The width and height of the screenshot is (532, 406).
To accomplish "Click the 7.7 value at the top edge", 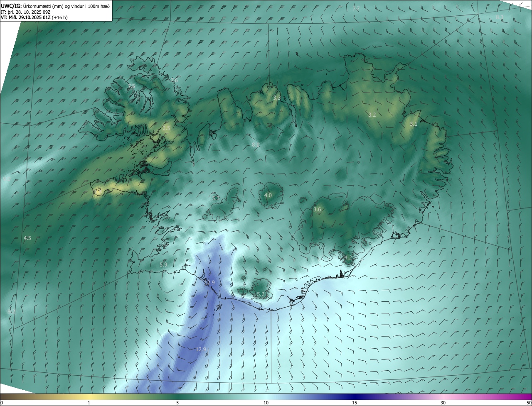I will click(x=356, y=9).
